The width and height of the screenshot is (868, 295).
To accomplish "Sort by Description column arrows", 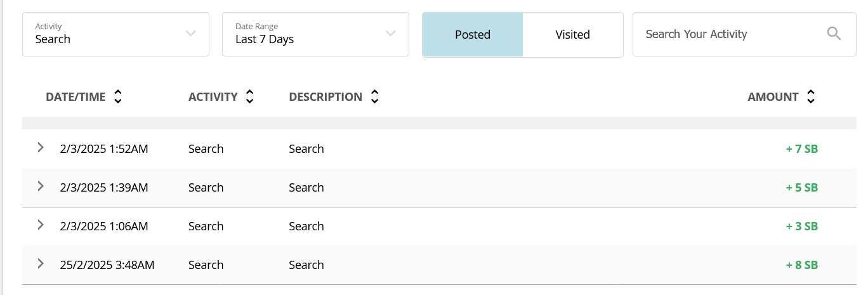I will 374,97.
